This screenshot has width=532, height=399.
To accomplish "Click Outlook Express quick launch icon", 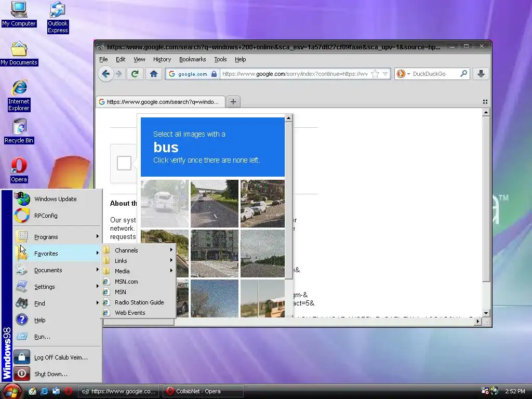I will pyautogui.click(x=56, y=391).
